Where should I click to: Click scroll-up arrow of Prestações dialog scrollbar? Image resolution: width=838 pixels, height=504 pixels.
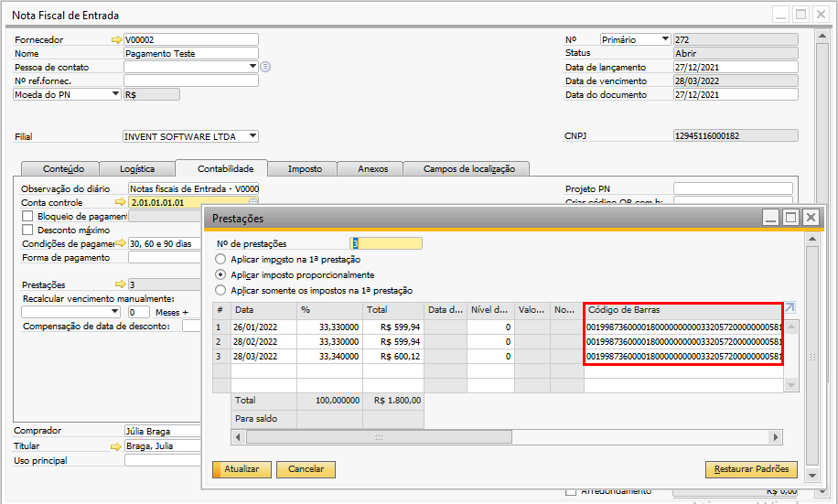pyautogui.click(x=812, y=239)
